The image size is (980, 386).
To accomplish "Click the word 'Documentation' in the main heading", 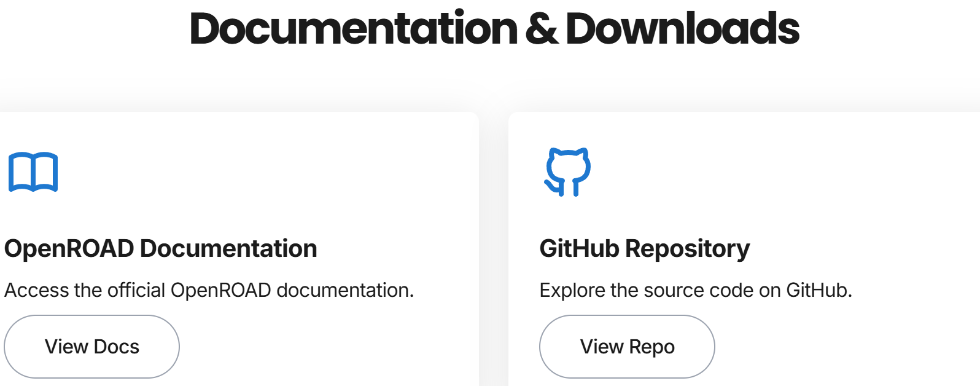I will pyautogui.click(x=354, y=28).
